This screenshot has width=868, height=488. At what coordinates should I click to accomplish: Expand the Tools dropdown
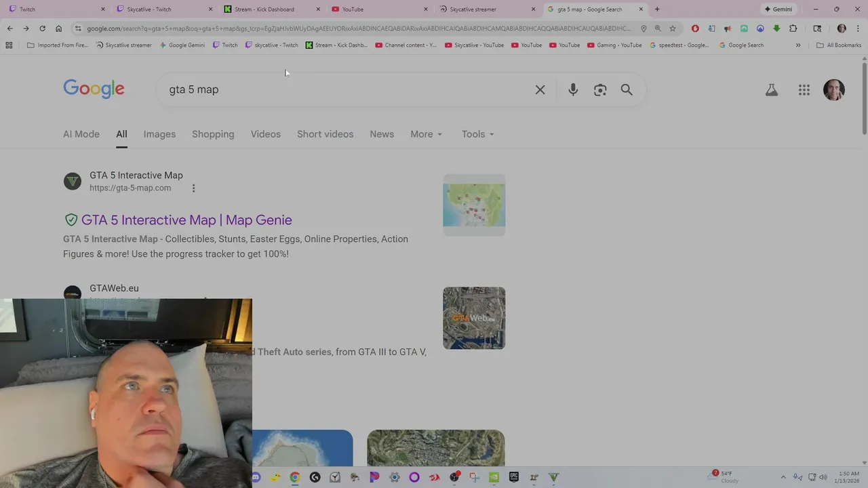477,134
